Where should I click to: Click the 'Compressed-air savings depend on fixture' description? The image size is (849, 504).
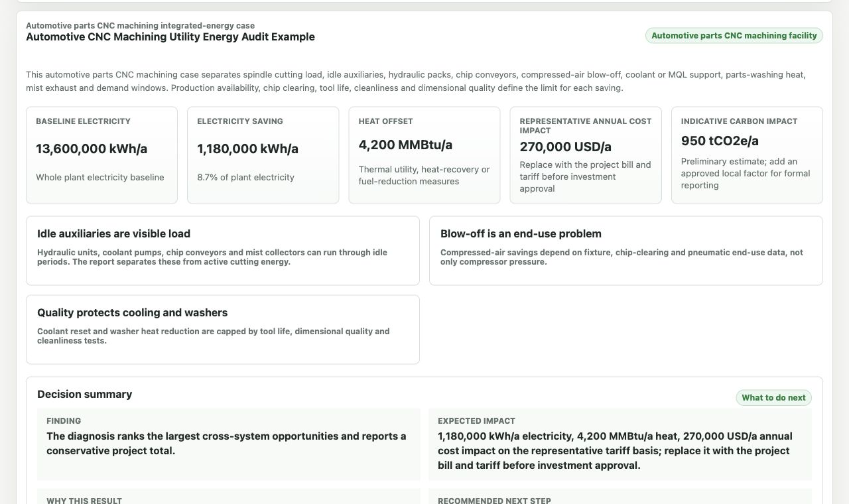(621, 257)
